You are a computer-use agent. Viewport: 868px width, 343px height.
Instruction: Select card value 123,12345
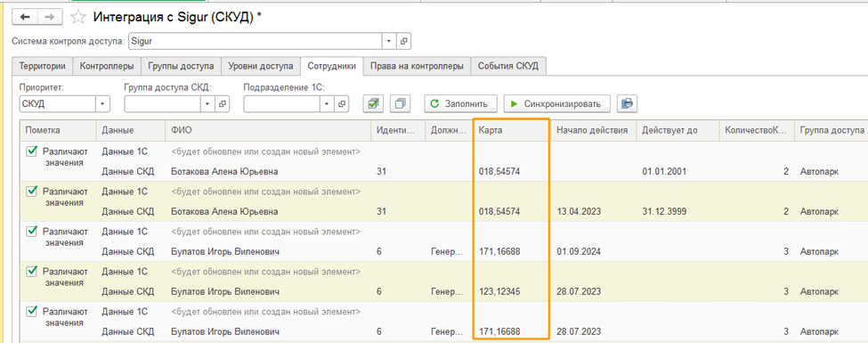pos(499,291)
